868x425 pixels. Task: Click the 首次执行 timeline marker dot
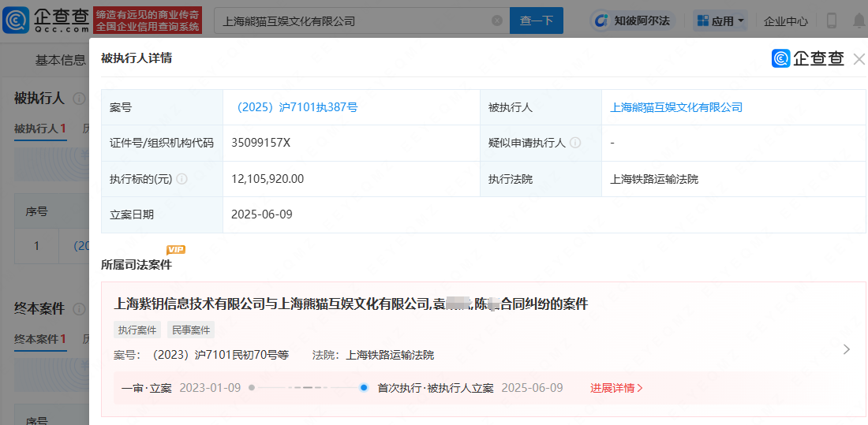[x=364, y=388]
